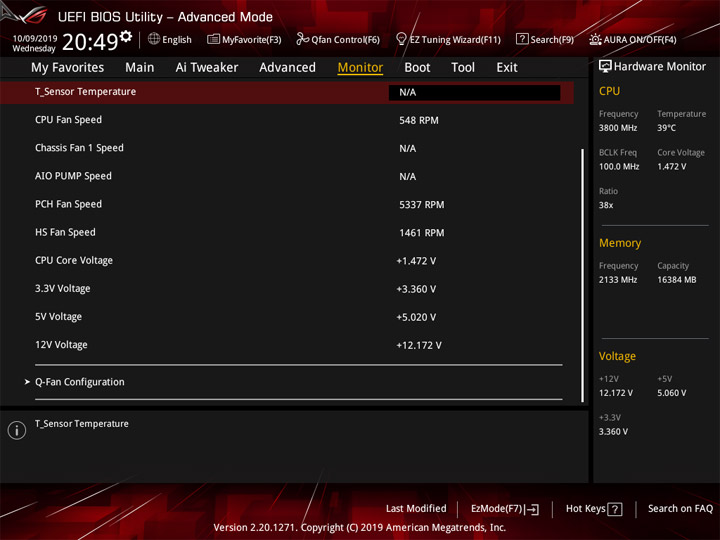Click Memory heading in Hardware Monitor
720x540 pixels.
pos(620,243)
